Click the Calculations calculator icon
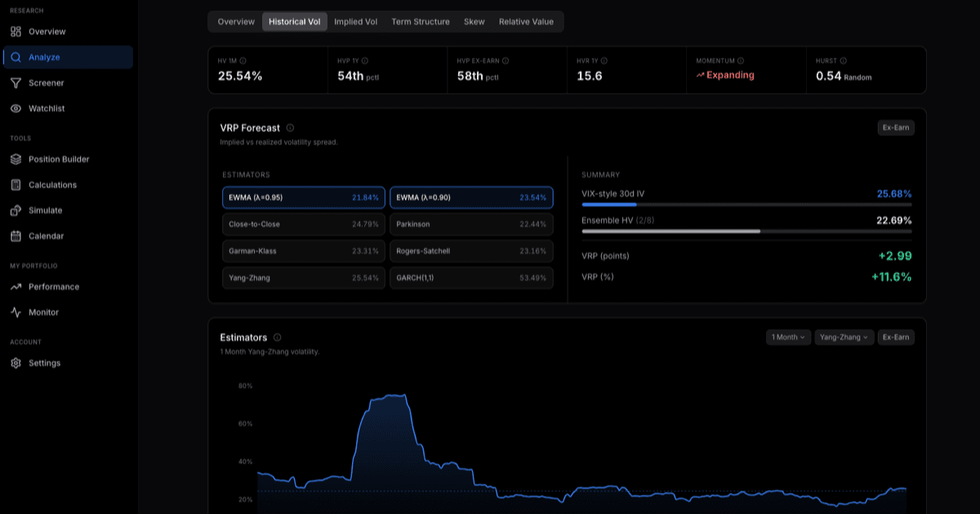The image size is (980, 514). [x=16, y=184]
